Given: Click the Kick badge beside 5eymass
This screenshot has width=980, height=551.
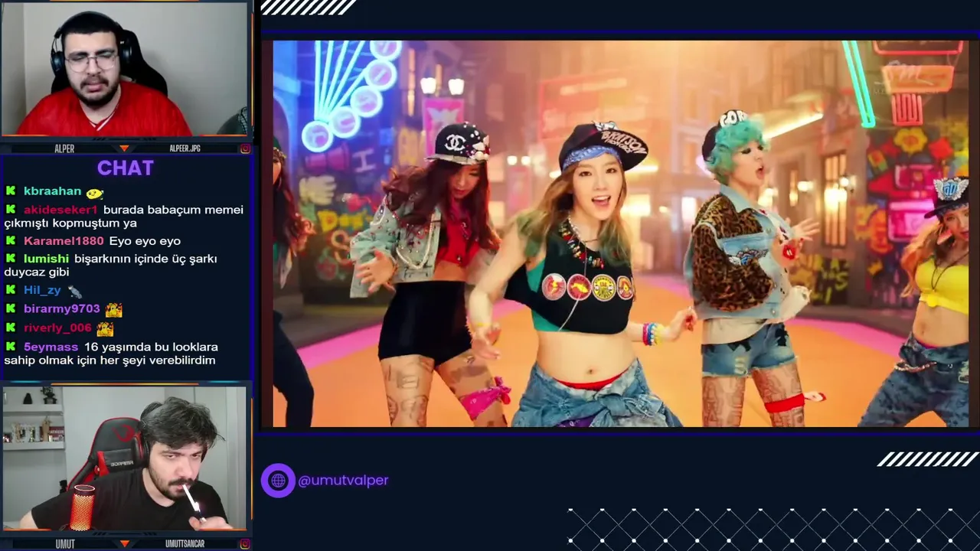Looking at the screenshot, I should [11, 347].
